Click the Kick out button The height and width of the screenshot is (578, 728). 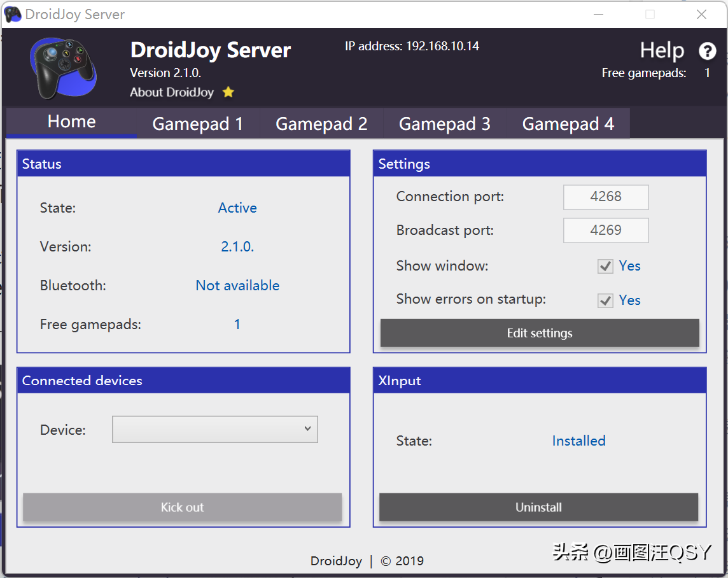183,507
